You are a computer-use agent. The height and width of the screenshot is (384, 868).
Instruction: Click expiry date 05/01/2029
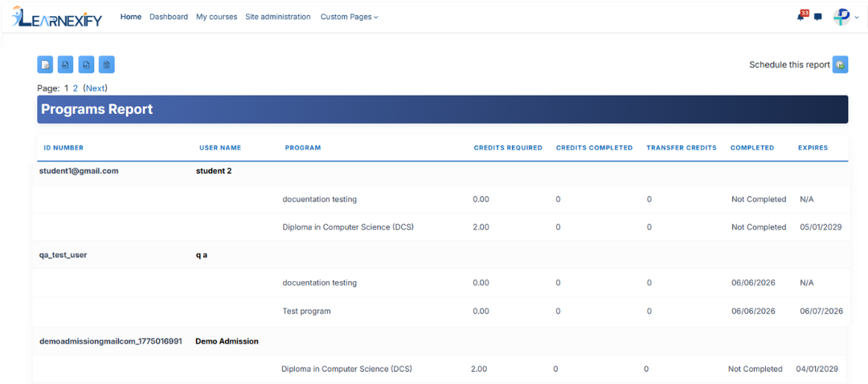(821, 227)
